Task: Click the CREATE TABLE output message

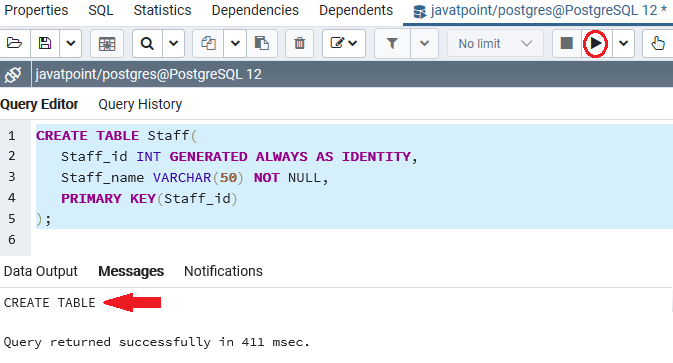Action: [x=49, y=303]
